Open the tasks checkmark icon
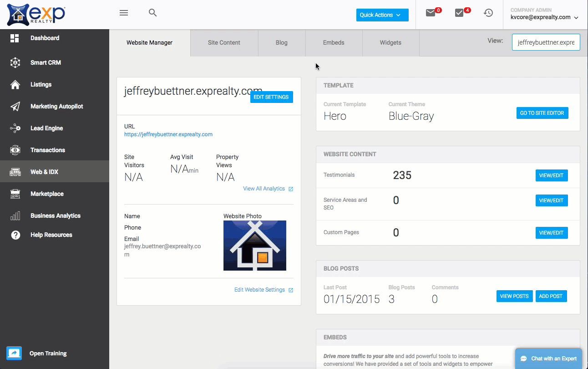This screenshot has height=369, width=588. [459, 13]
